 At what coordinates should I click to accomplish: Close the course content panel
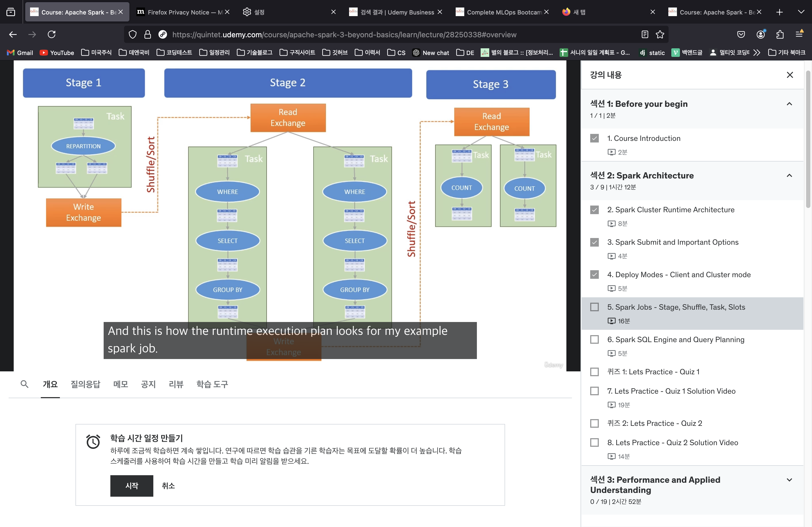pos(790,75)
